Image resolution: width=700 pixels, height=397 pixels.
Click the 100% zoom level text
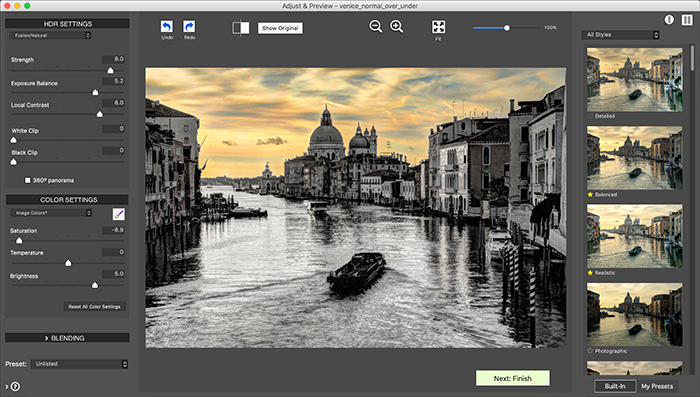tap(550, 28)
